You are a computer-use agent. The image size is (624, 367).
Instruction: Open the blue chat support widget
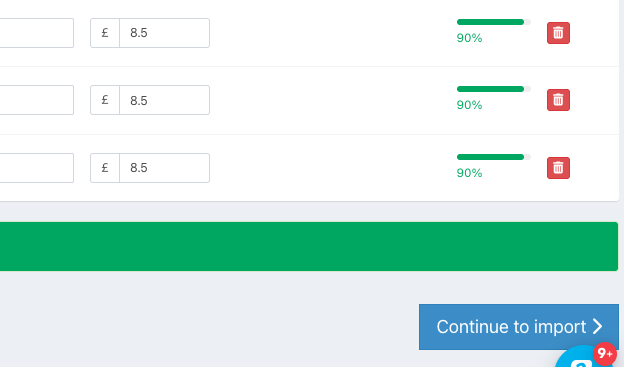[583, 357]
